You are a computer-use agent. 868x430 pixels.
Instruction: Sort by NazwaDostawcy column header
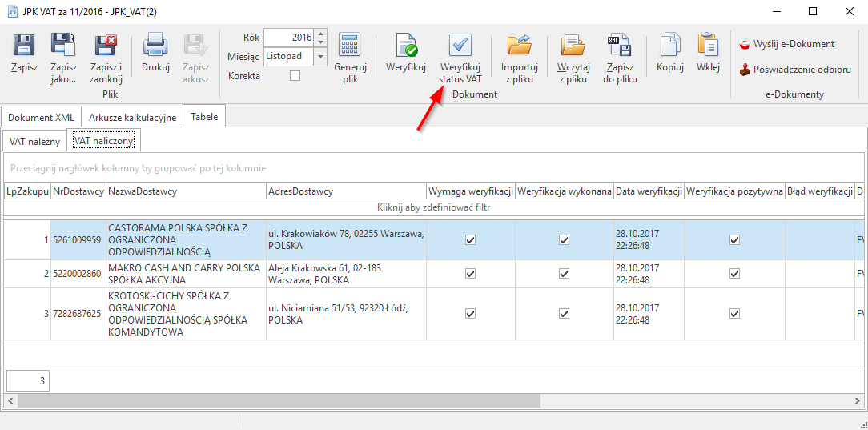(x=186, y=191)
